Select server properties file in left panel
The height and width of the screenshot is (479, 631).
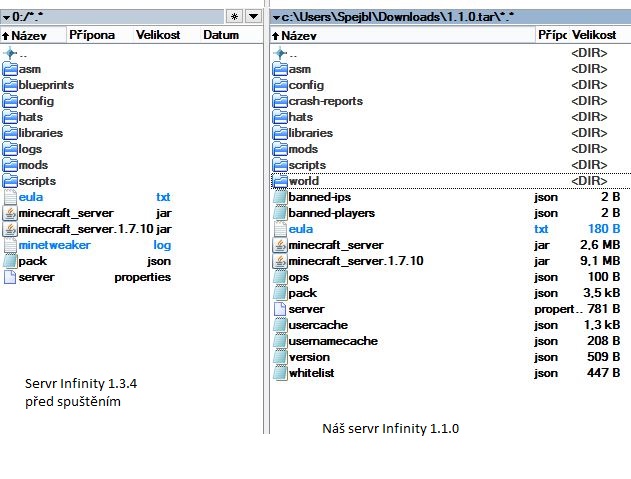[36, 277]
